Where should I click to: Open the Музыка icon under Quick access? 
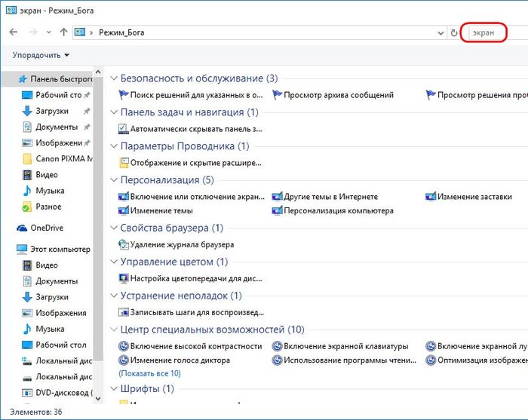[27, 191]
